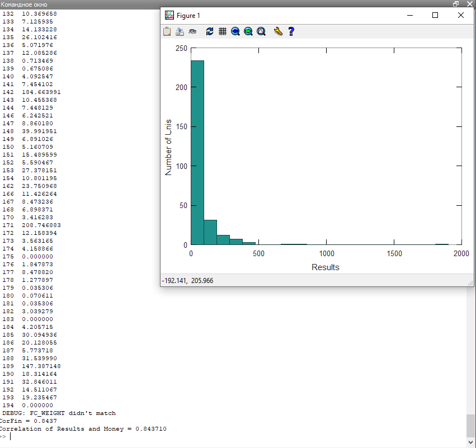Close the Figure 1 window
Screen dimensions: 476x448
pyautogui.click(x=461, y=16)
